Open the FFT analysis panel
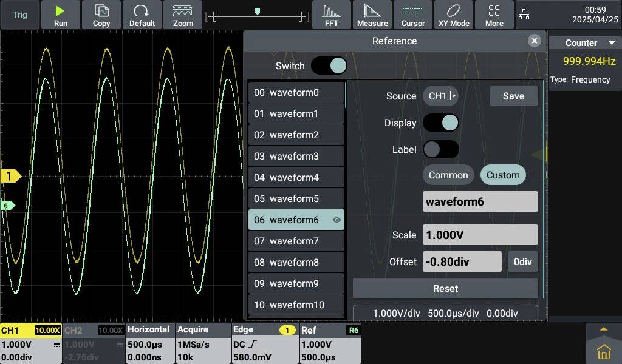The height and width of the screenshot is (364, 622). pos(331,15)
